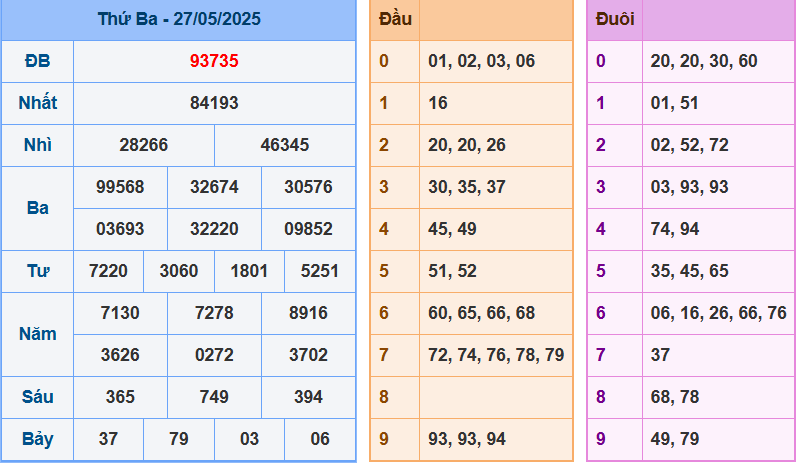The height and width of the screenshot is (463, 796).
Task: Select Đầu row with 72, 74, 76, 78, 79
Action: 496,355
